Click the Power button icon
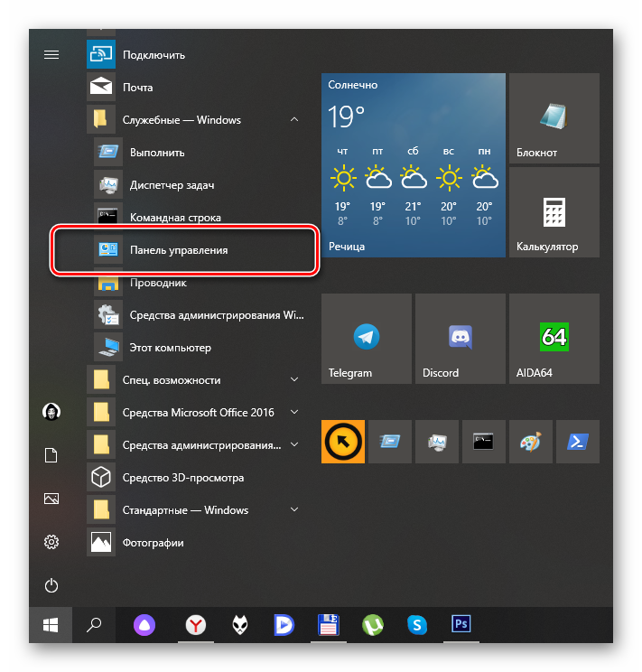 point(51,585)
